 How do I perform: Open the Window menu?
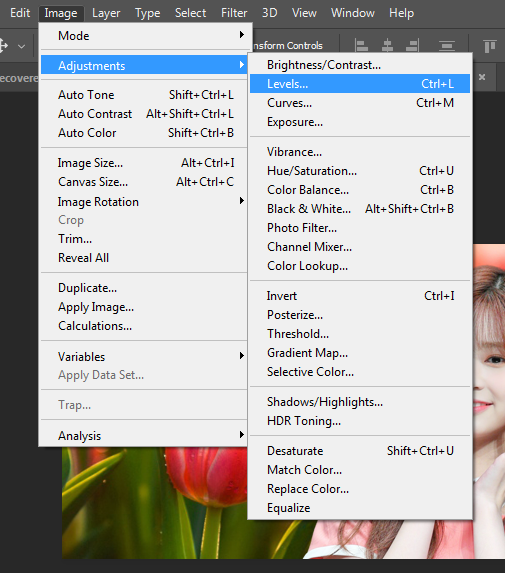tap(353, 13)
